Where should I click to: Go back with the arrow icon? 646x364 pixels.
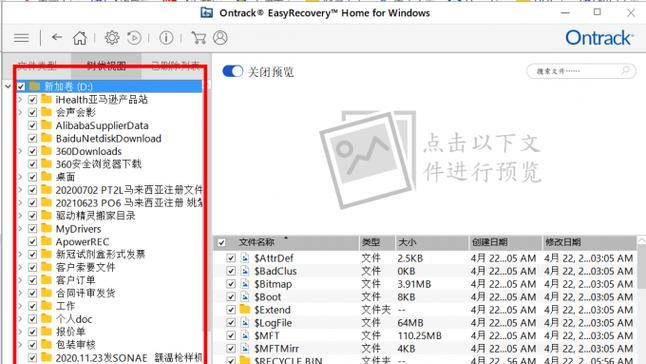[x=57, y=37]
